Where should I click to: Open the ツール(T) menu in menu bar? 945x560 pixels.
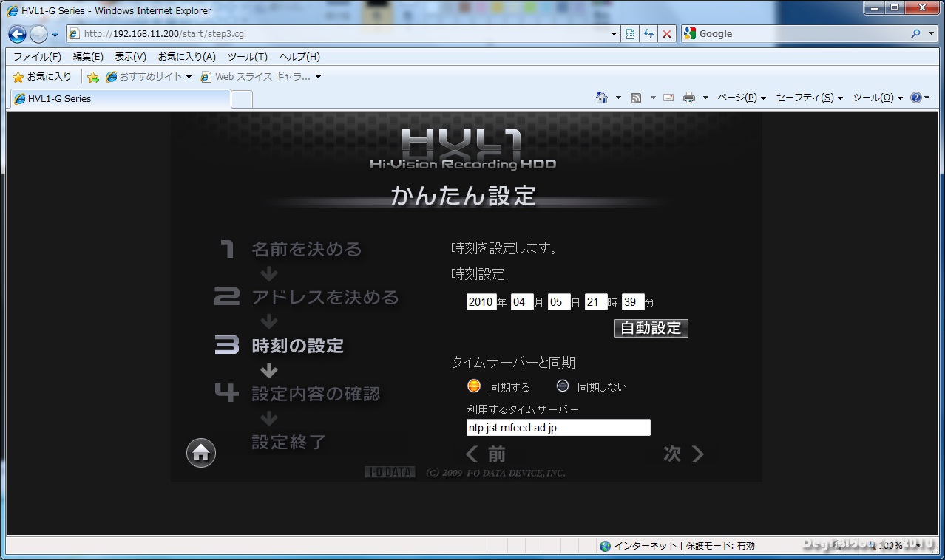point(247,57)
